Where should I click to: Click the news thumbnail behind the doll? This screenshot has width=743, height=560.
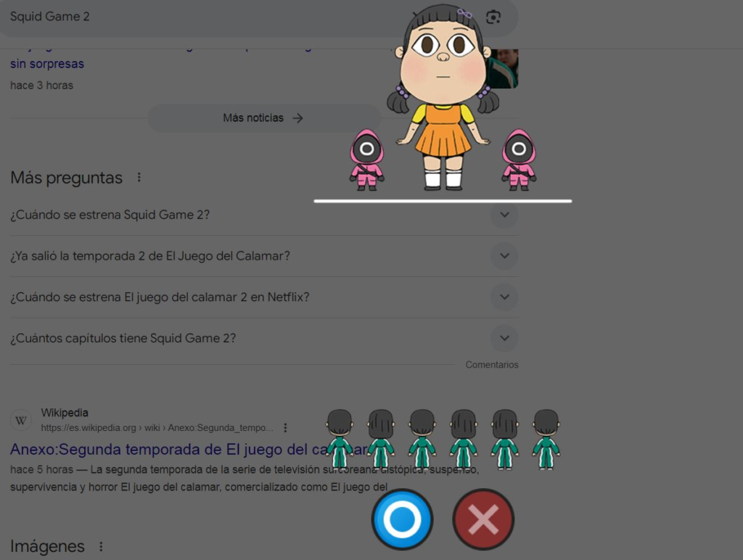506,69
